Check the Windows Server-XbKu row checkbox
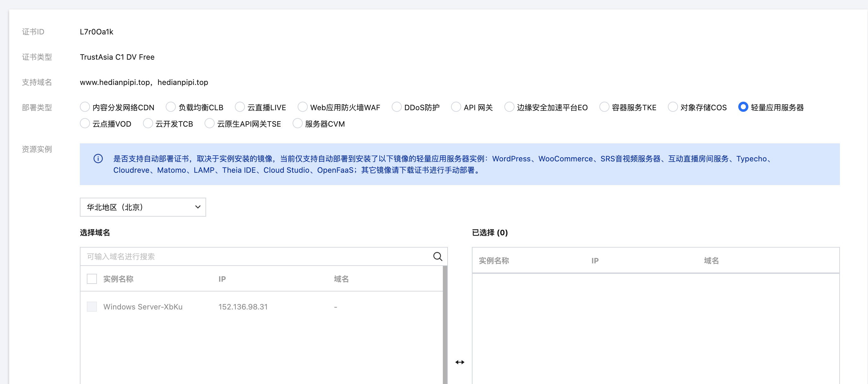 [x=92, y=307]
